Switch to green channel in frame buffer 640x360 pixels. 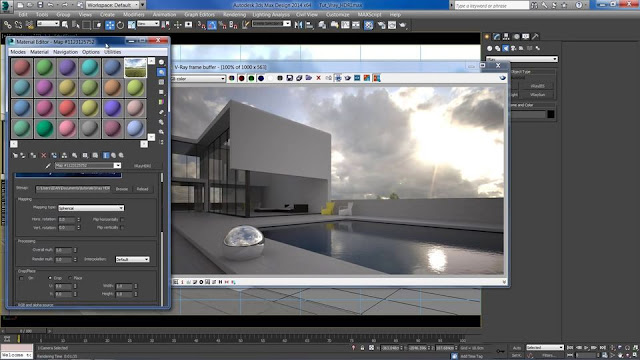coord(251,78)
